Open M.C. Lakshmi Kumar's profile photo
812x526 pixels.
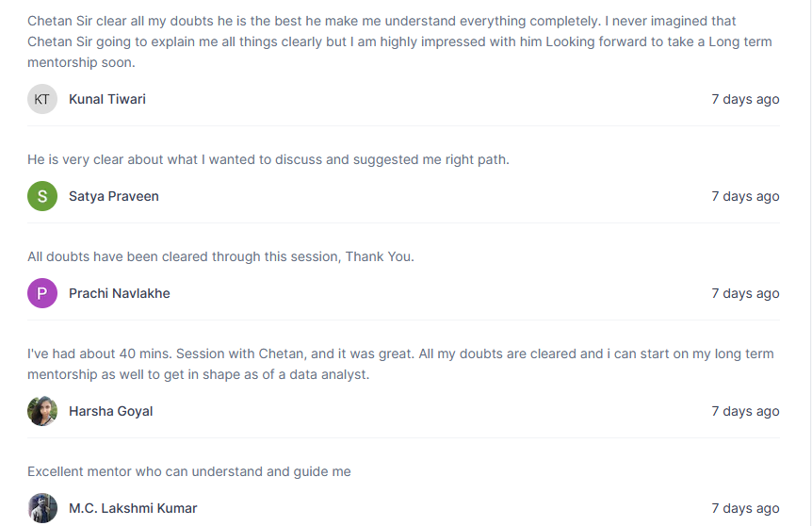(x=42, y=508)
